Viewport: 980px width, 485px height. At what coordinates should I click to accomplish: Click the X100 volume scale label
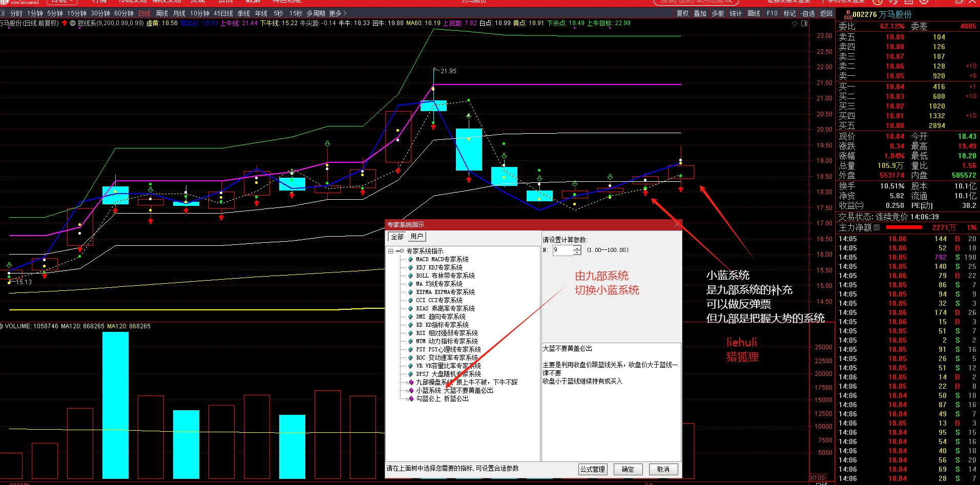coord(818,478)
